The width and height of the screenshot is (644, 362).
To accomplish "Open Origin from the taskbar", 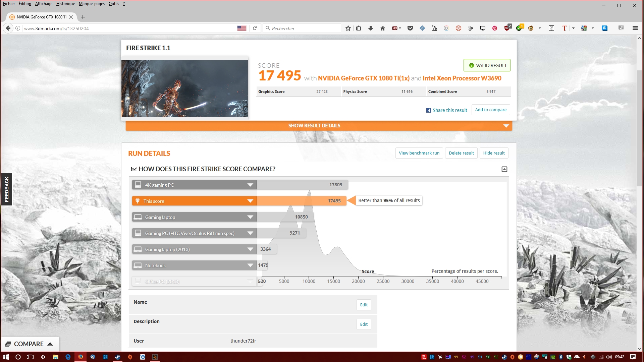I will (130, 357).
